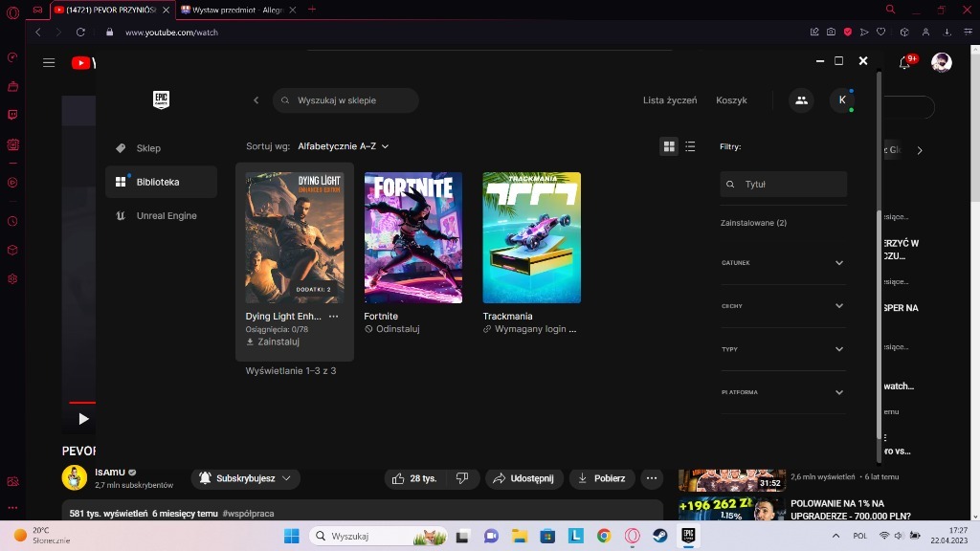Screen dimensions: 980x551
Task: Go back with the launcher back arrow
Action: pyautogui.click(x=256, y=99)
